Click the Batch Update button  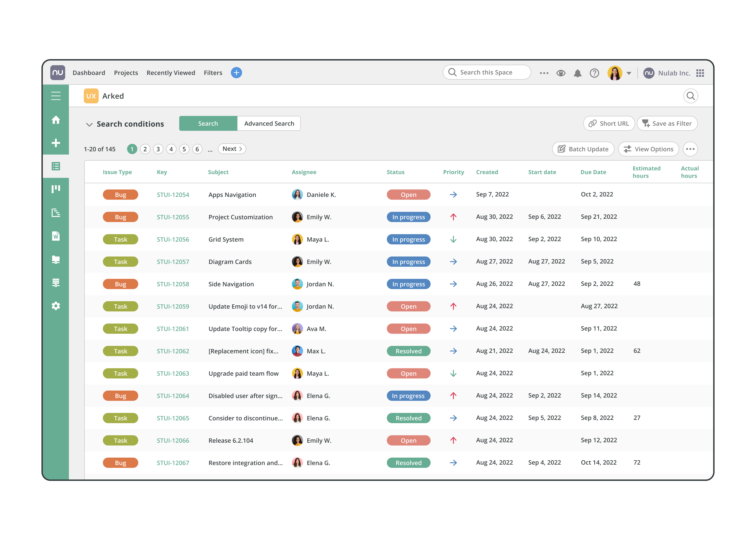pyautogui.click(x=583, y=149)
